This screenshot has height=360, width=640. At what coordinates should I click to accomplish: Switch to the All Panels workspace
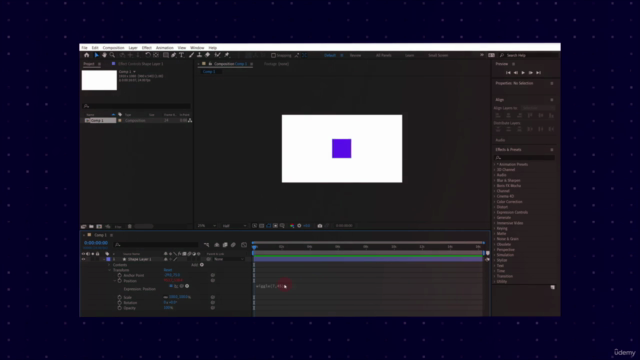pyautogui.click(x=384, y=55)
